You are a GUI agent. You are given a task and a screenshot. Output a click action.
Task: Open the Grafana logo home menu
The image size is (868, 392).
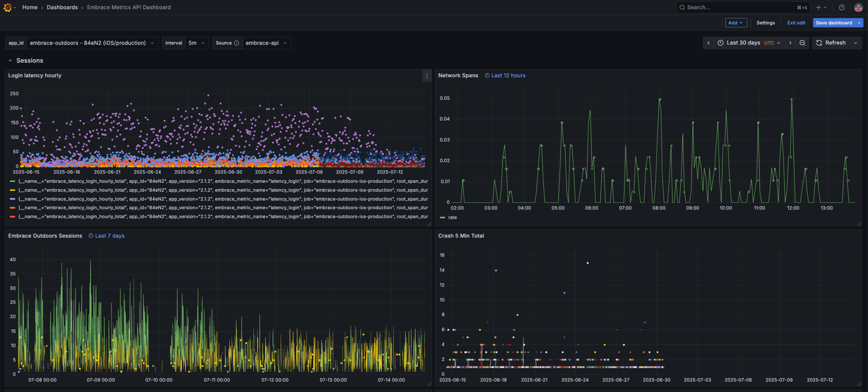point(7,7)
